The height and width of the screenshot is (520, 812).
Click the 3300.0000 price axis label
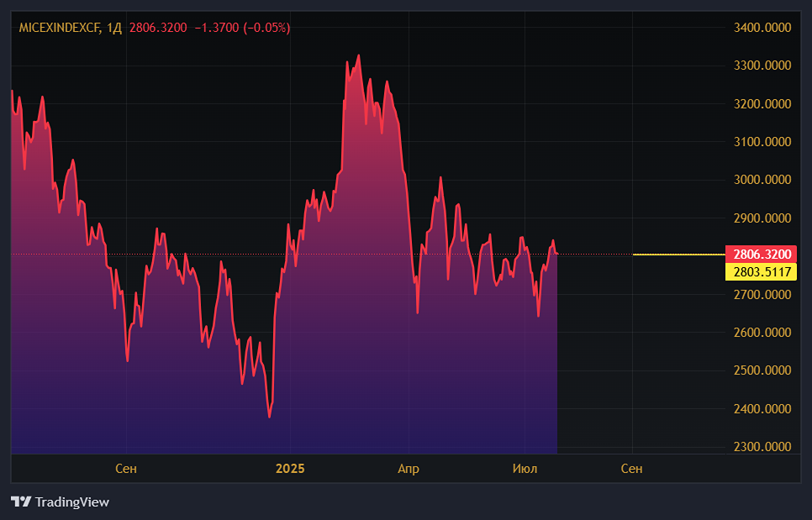762,66
